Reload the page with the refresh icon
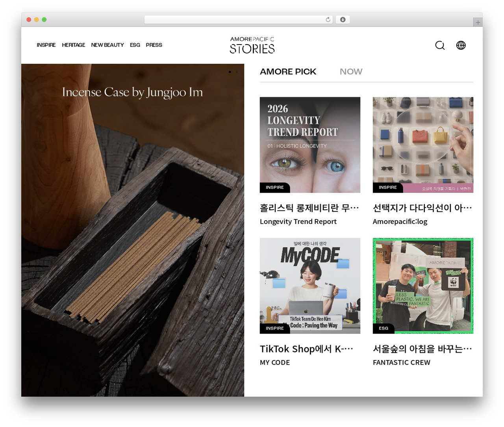This screenshot has height=427, width=504. point(328,20)
